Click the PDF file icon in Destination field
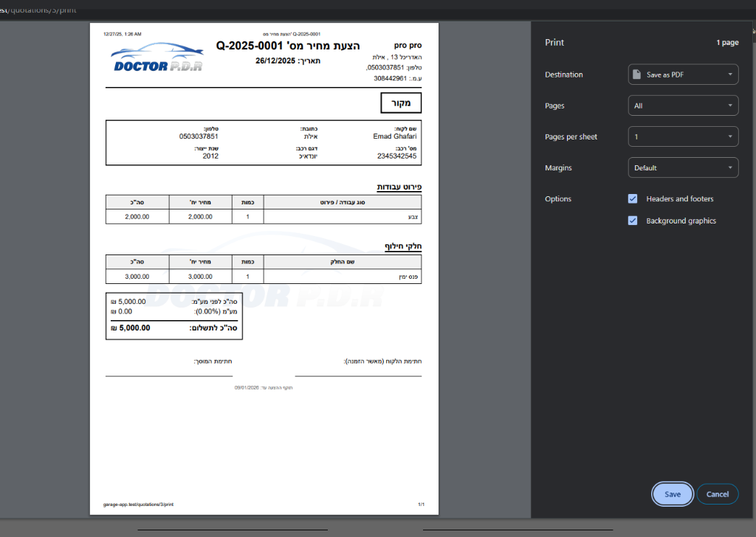 pos(636,75)
